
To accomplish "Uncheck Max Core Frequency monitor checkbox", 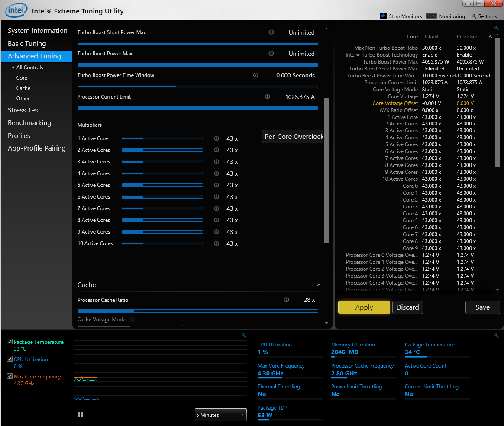I will click(x=10, y=376).
